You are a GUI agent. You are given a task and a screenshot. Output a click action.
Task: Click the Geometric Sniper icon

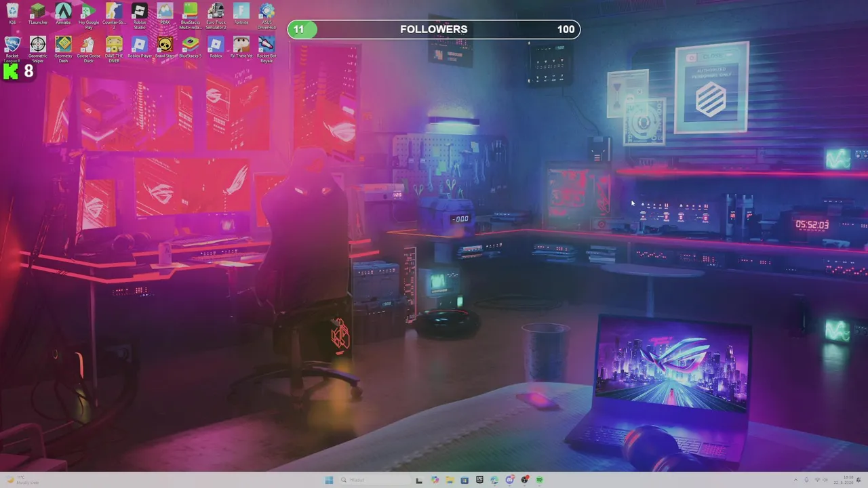click(38, 50)
